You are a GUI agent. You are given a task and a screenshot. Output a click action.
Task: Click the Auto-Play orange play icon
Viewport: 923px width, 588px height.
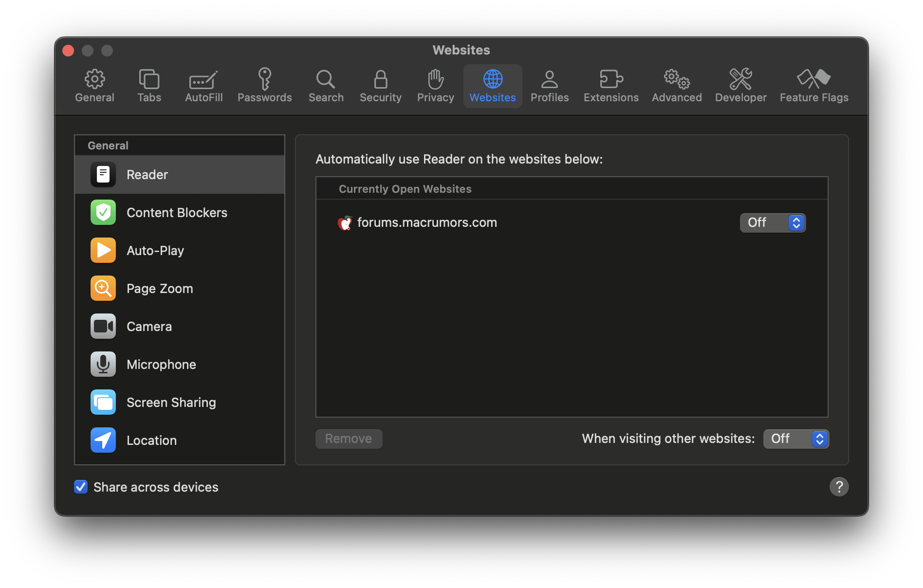(103, 250)
